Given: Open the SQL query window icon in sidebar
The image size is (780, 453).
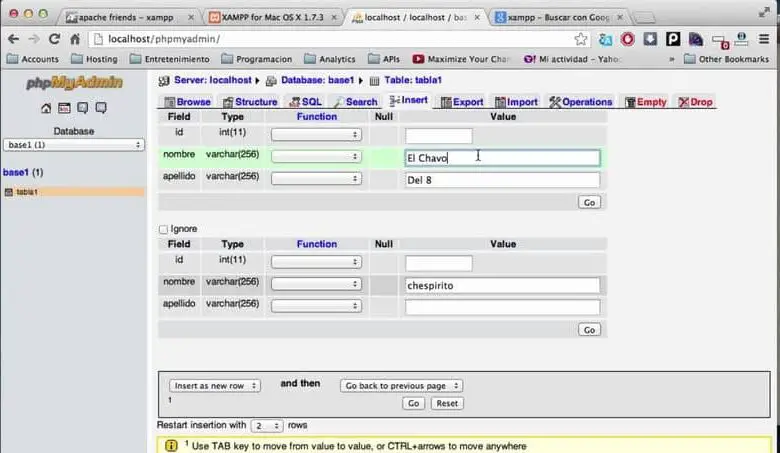Looking at the screenshot, I should coord(64,108).
